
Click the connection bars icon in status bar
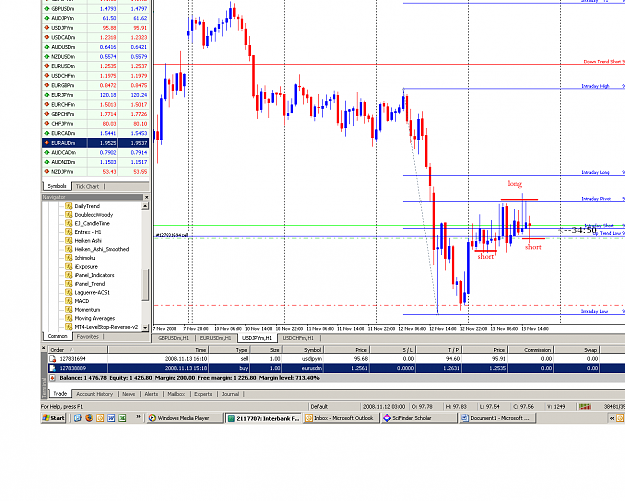[585, 407]
